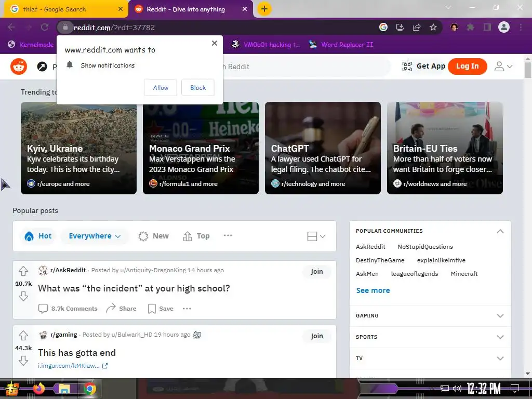
Task: Open a new browser tab
Action: (x=264, y=9)
